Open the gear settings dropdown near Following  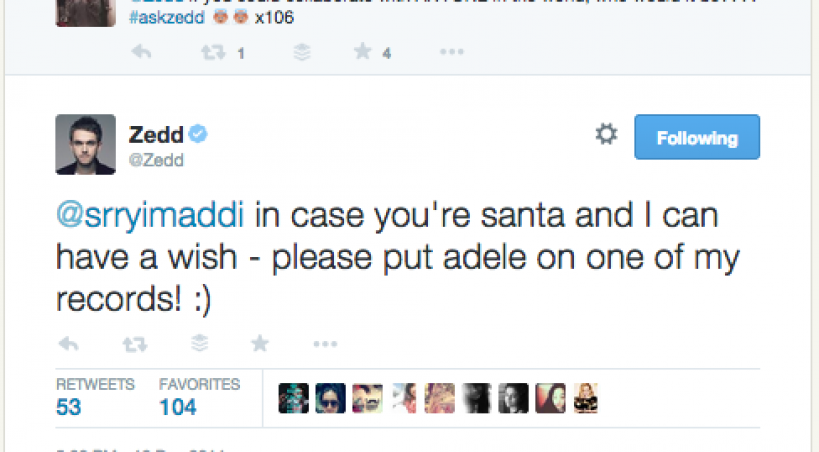point(606,135)
